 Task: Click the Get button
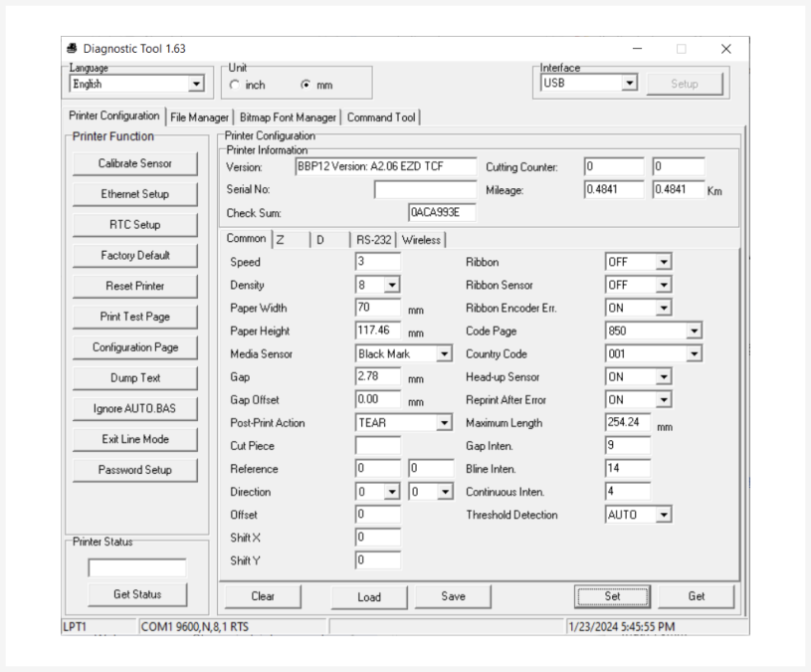(x=697, y=596)
